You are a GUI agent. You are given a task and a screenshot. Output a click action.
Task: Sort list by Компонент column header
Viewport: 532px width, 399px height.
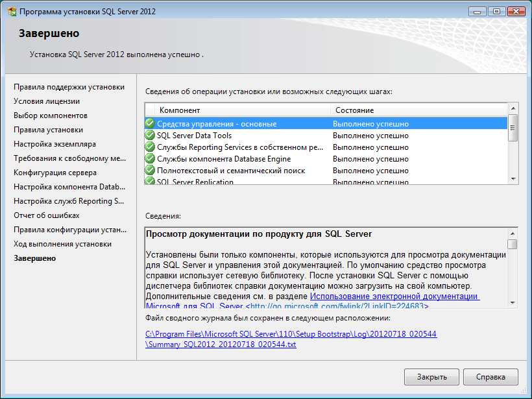click(237, 110)
